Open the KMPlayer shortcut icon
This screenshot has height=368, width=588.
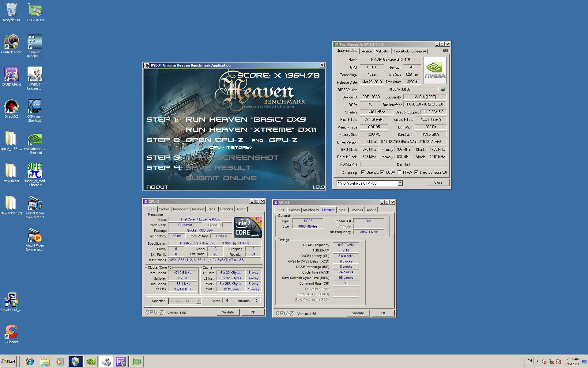(35, 111)
